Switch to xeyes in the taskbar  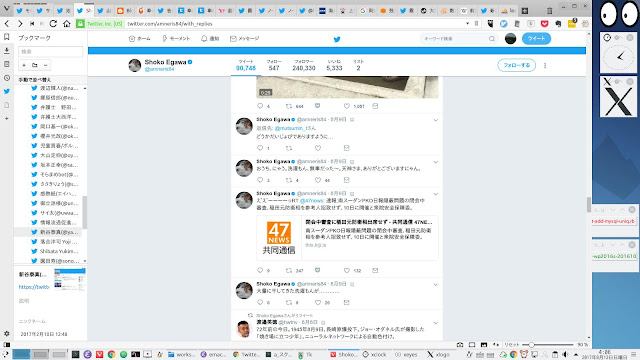406,354
